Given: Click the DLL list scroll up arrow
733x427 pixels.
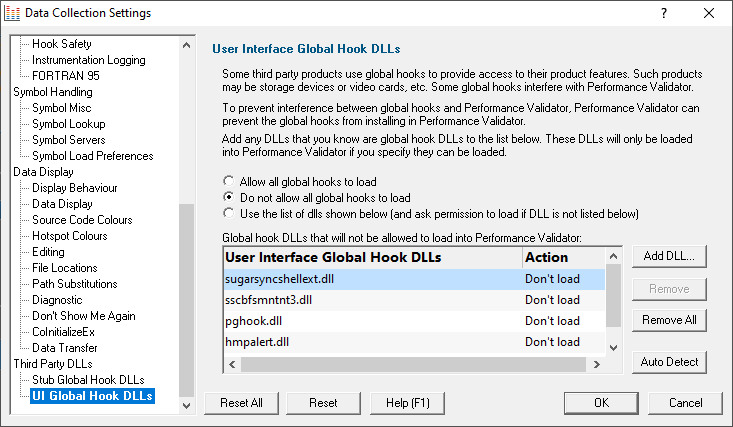Looking at the screenshot, I should (x=614, y=256).
